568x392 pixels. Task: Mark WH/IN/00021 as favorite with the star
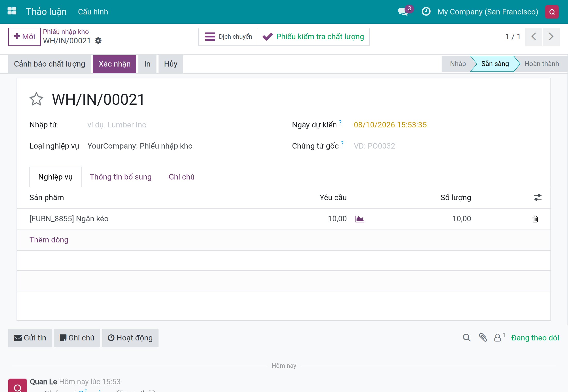36,99
